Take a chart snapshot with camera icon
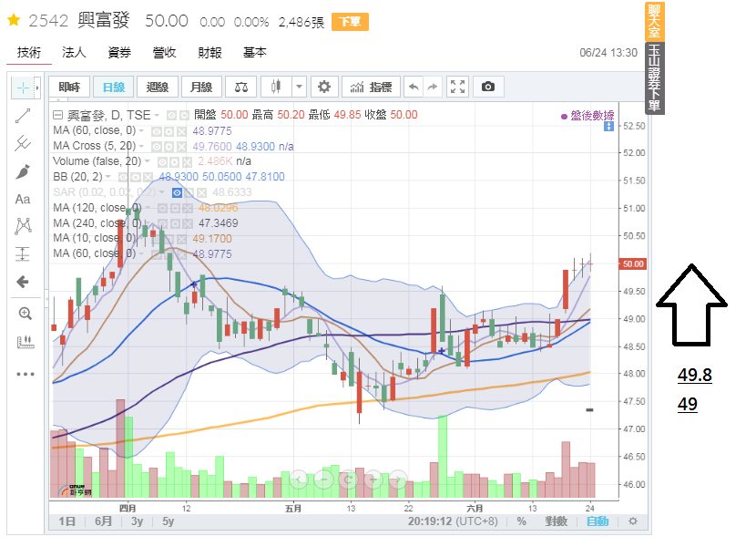Viewport: 756px width, 547px height. coord(488,87)
